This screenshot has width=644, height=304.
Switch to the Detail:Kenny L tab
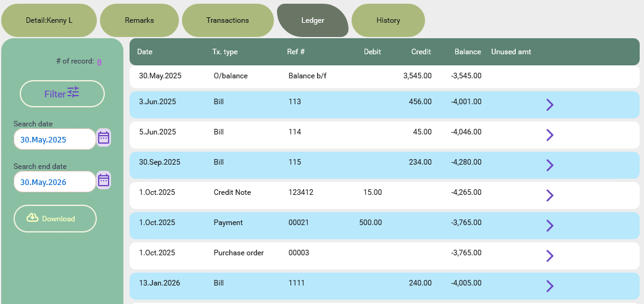coord(49,20)
